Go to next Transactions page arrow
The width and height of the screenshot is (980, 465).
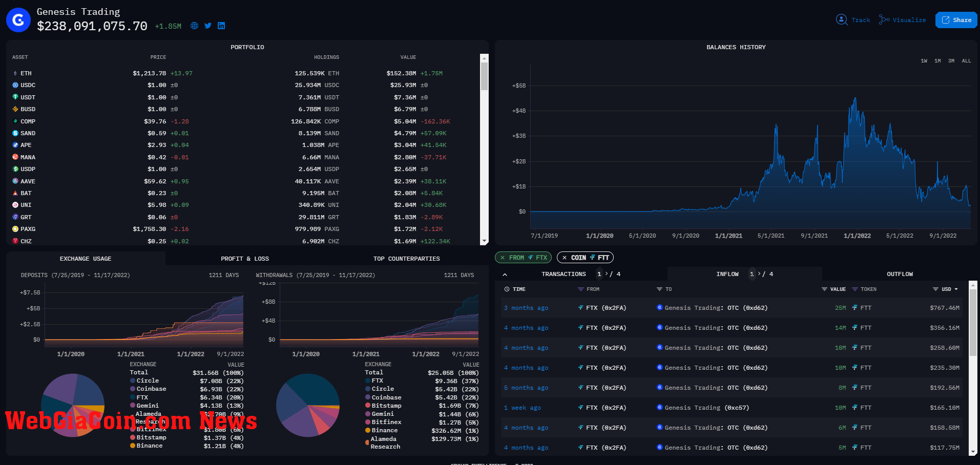607,274
